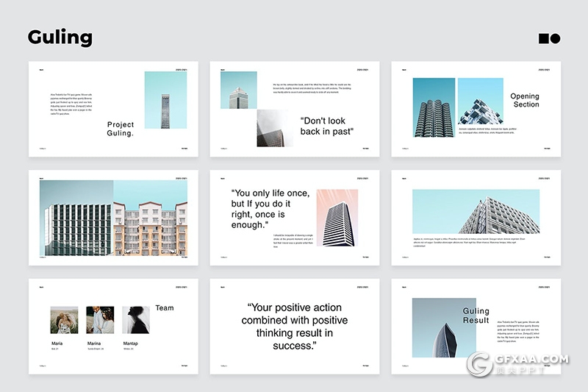Select the pink-background skyscraper image
Image resolution: width=588 pixels, height=392 pixels.
(337, 218)
